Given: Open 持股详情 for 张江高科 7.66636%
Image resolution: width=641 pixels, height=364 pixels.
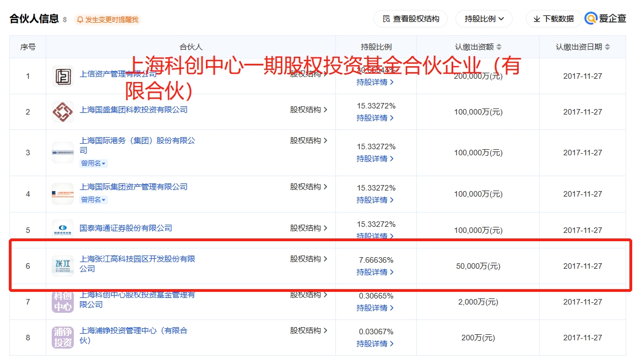Looking at the screenshot, I should click(x=375, y=272).
